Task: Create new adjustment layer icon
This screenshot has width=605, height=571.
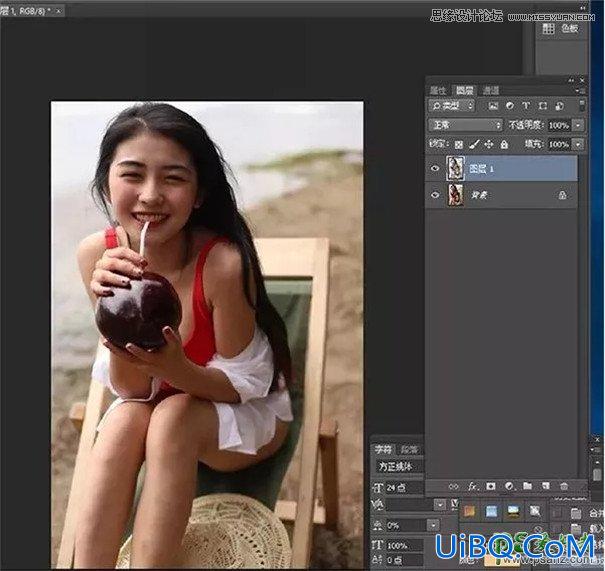Action: [509, 487]
